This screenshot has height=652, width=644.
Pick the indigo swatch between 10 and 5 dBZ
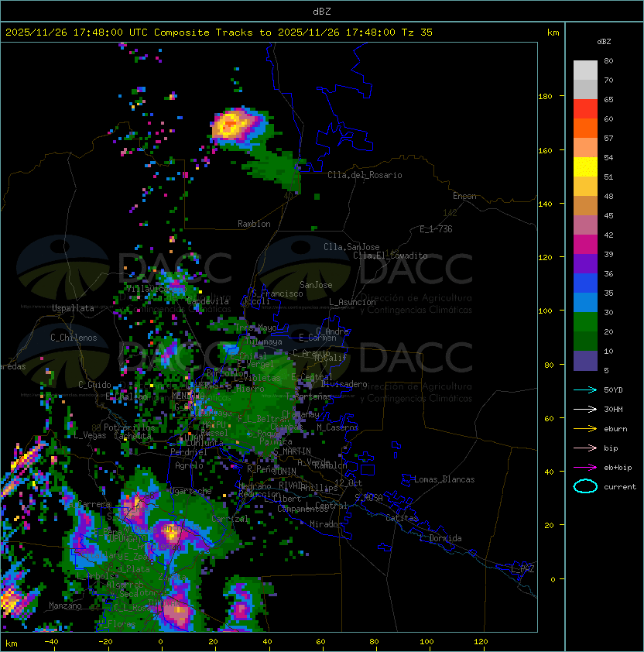click(585, 361)
